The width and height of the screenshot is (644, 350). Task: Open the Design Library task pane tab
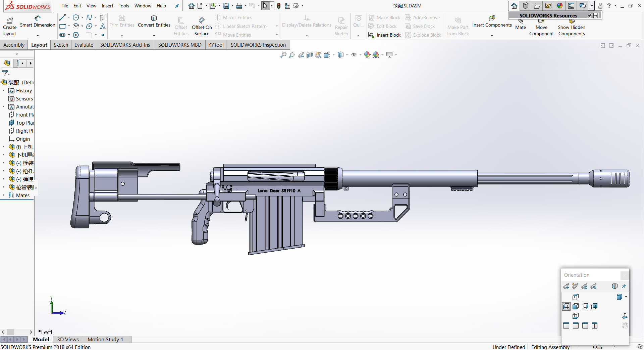point(526,6)
